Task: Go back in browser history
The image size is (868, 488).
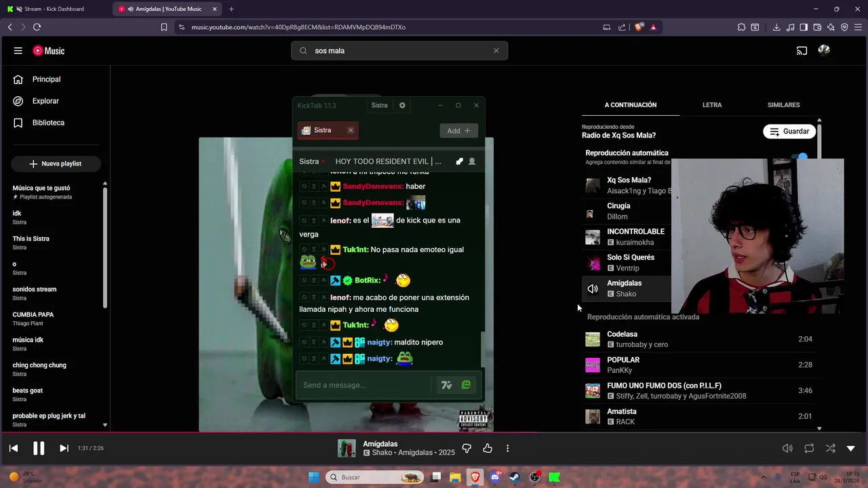Action: pyautogui.click(x=9, y=27)
